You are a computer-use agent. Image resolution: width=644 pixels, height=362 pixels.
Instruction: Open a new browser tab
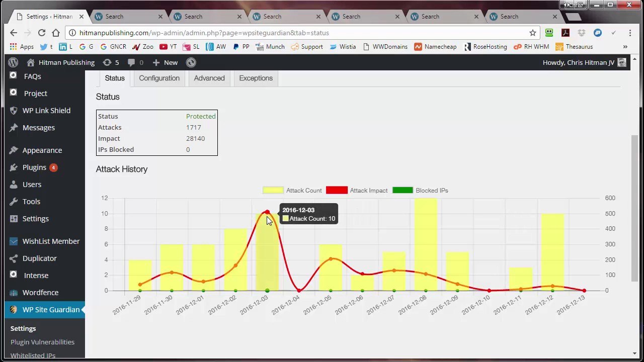[573, 17]
